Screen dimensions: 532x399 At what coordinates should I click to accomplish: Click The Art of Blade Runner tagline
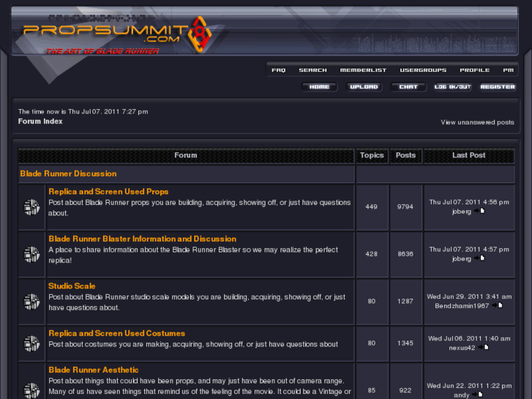pos(102,51)
